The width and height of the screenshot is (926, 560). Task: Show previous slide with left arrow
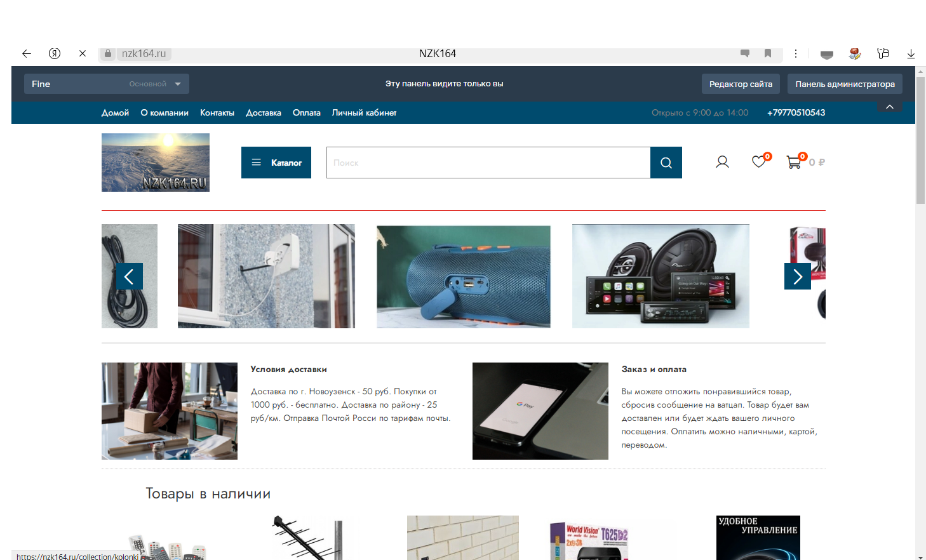[130, 276]
